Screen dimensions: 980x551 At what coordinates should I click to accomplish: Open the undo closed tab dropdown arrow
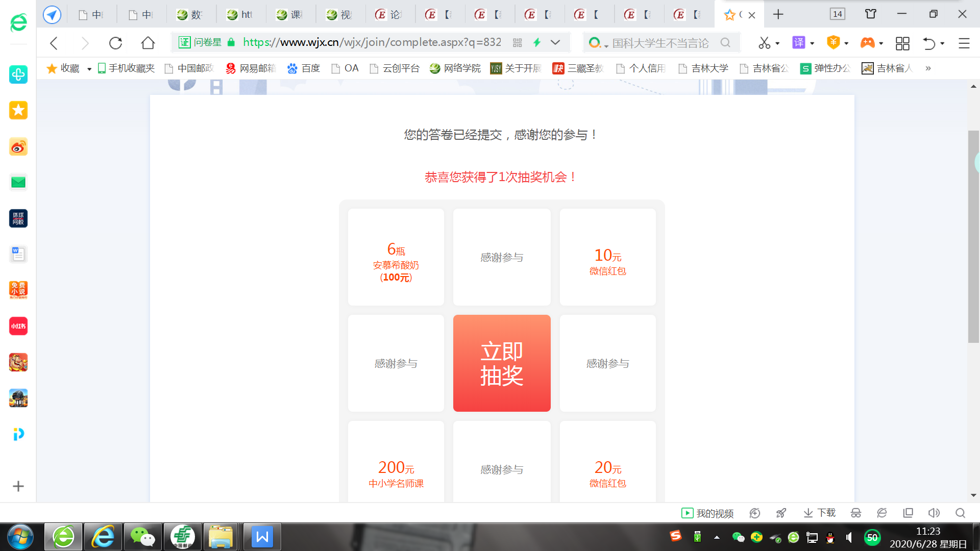tap(942, 43)
